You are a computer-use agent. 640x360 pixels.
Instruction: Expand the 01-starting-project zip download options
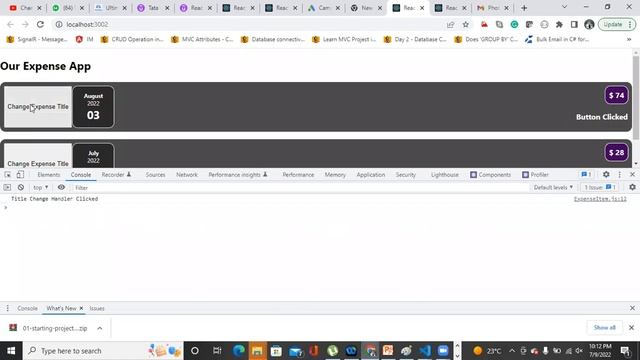(100, 328)
